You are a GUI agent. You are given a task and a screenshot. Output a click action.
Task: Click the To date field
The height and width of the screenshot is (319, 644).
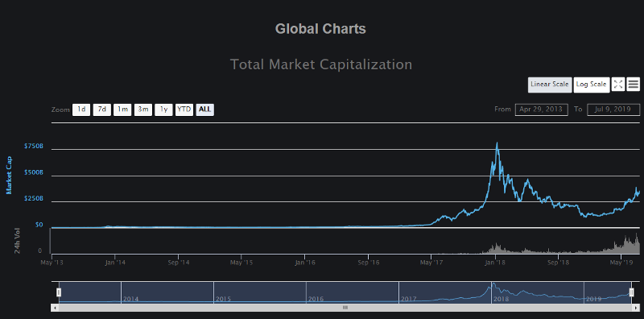point(613,110)
